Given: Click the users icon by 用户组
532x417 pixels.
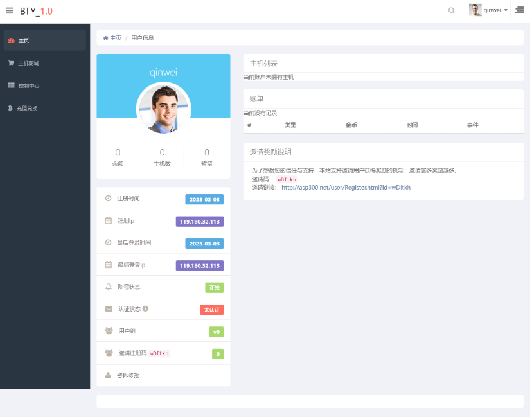Looking at the screenshot, I should 108,331.
